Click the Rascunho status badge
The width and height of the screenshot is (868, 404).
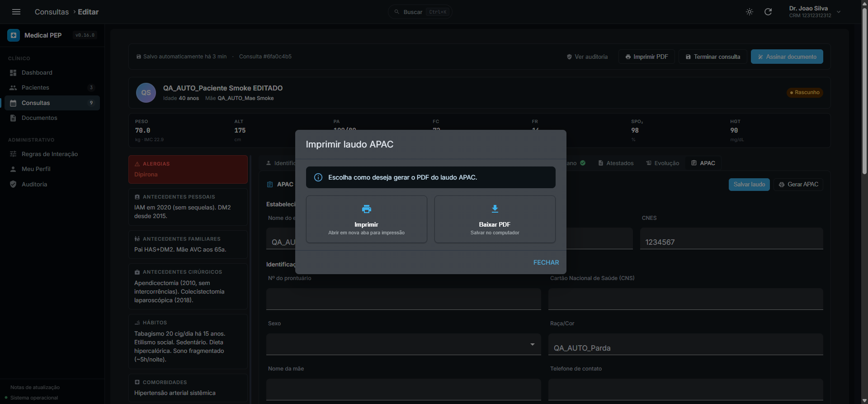[805, 92]
